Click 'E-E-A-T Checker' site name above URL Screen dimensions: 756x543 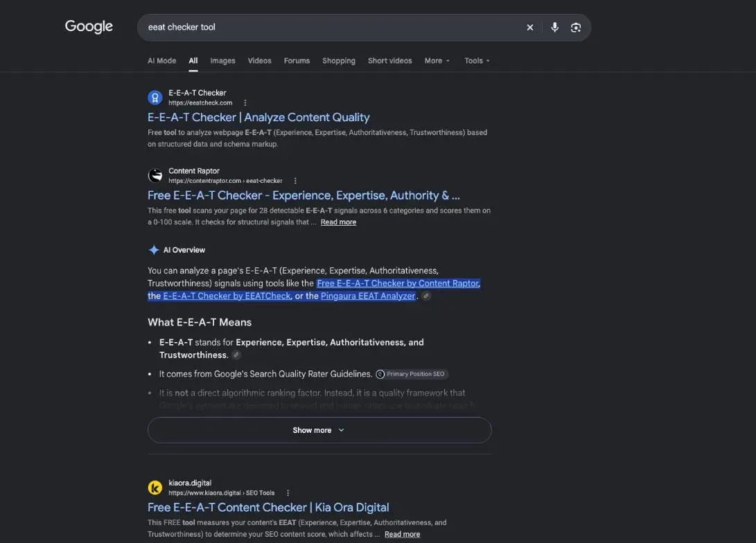coord(197,93)
